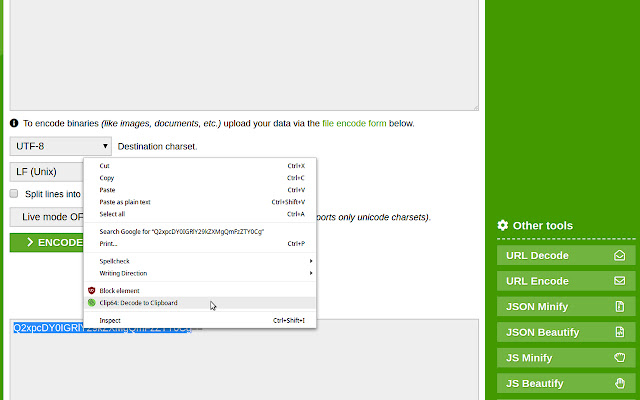Select Block element in the context menu
This screenshot has width=640, height=400.
(200, 291)
